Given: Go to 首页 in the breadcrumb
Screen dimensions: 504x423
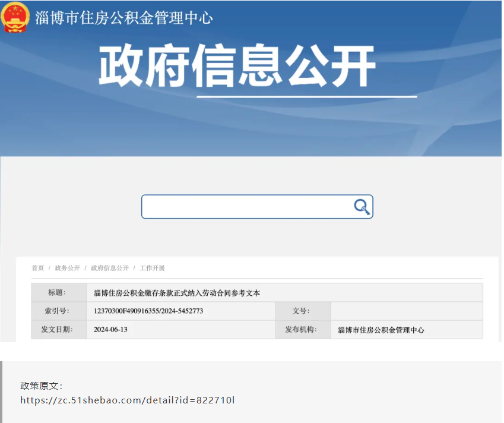Looking at the screenshot, I should [37, 268].
